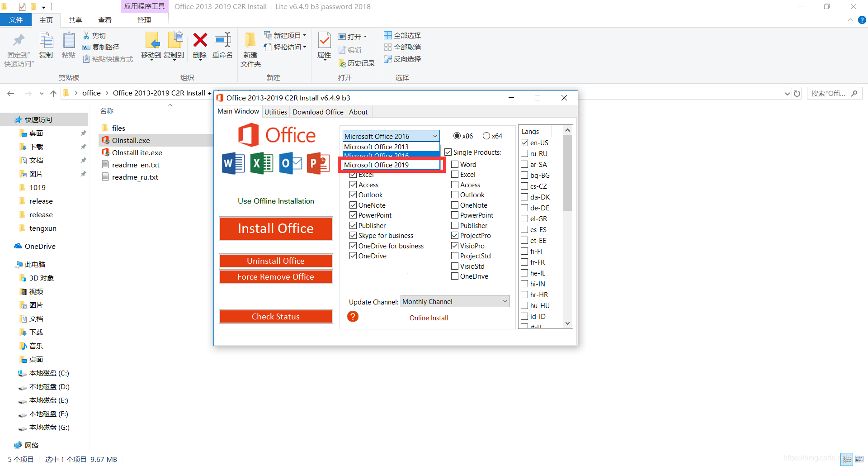
Task: Toggle the Single Products checkbox
Action: (x=448, y=152)
